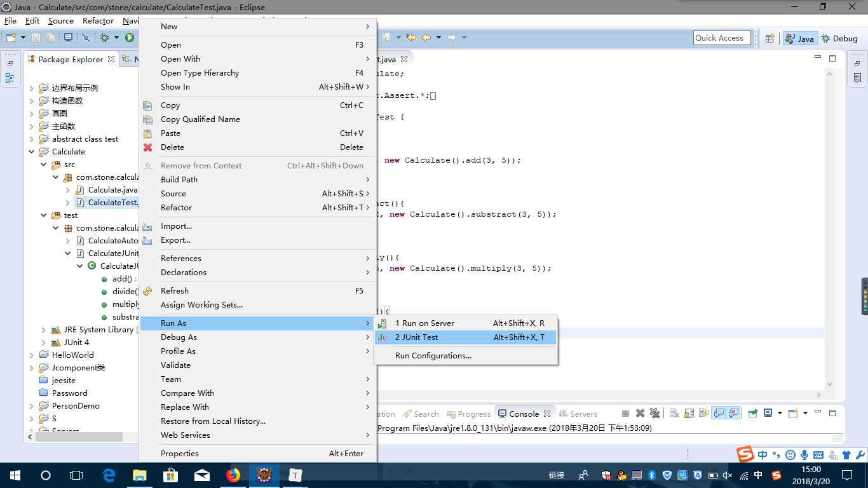Select Calculate.java in Package Explorer
868x488 pixels.
tap(107, 190)
